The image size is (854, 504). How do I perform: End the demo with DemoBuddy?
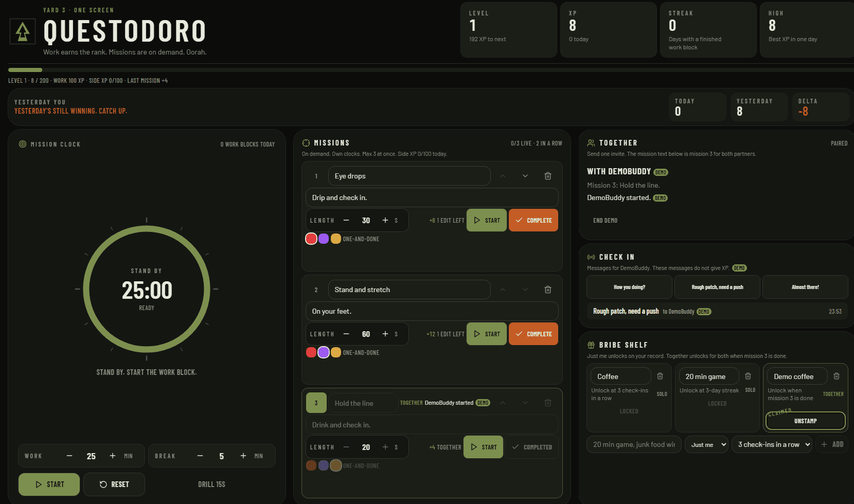605,221
